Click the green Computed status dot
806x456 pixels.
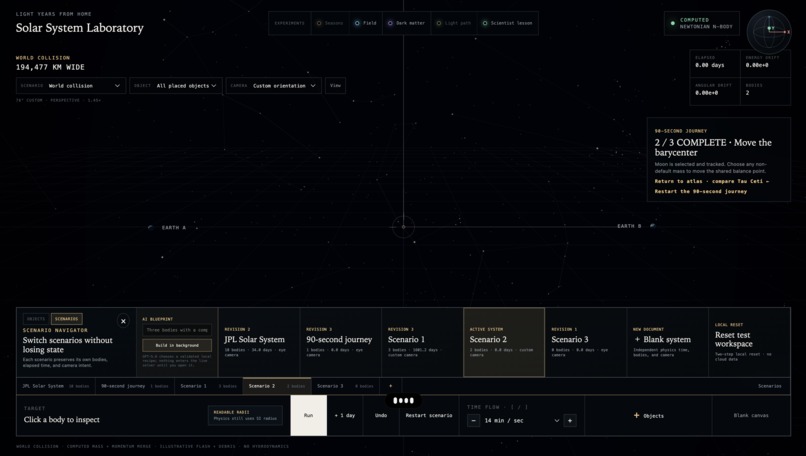673,23
